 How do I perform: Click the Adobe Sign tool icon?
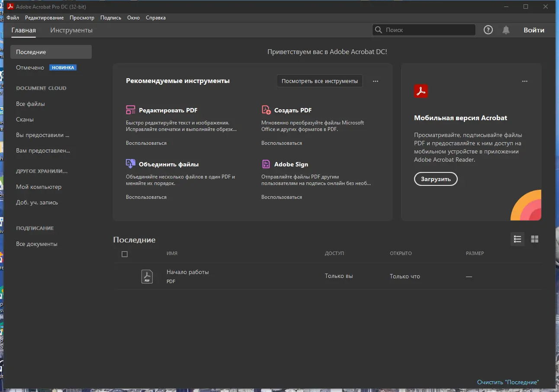pos(266,164)
